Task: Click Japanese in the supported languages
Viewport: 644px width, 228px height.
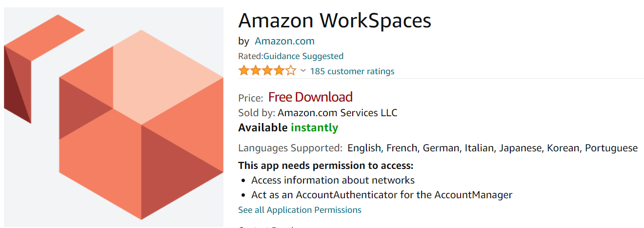Action: [519, 148]
